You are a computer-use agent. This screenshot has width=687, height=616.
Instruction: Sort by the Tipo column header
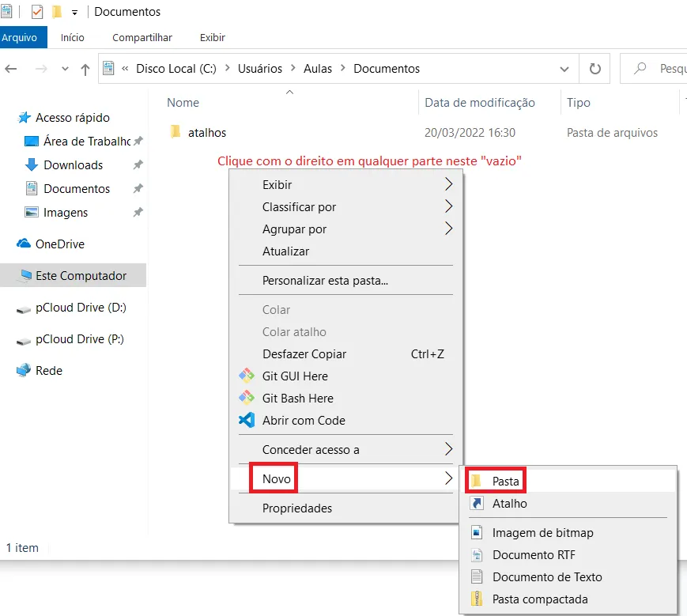579,103
